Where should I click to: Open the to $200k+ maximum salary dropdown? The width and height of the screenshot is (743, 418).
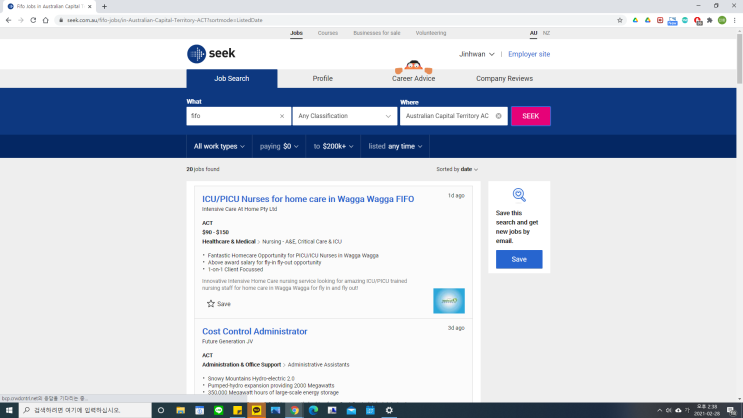(333, 146)
